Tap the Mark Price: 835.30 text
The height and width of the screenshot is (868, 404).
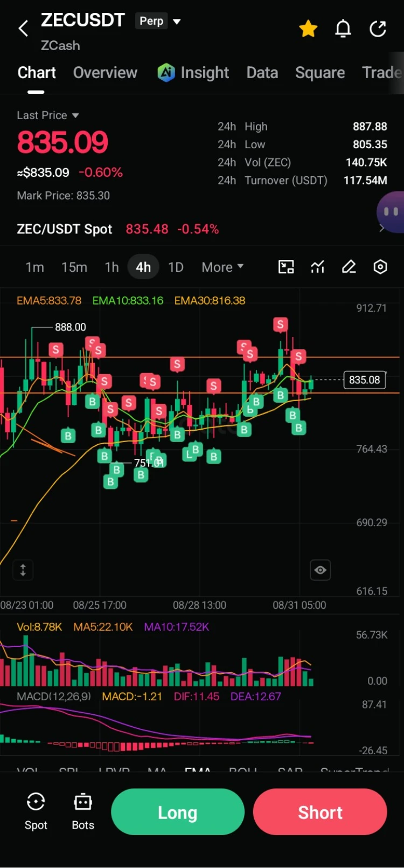[x=64, y=196]
